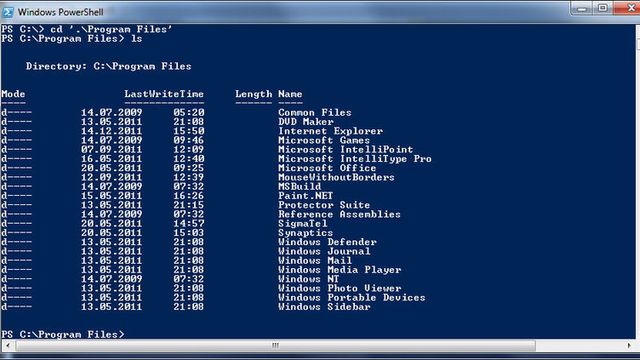
Task: Click the 'MouseWithoutBorders' folder name
Action: (336, 177)
